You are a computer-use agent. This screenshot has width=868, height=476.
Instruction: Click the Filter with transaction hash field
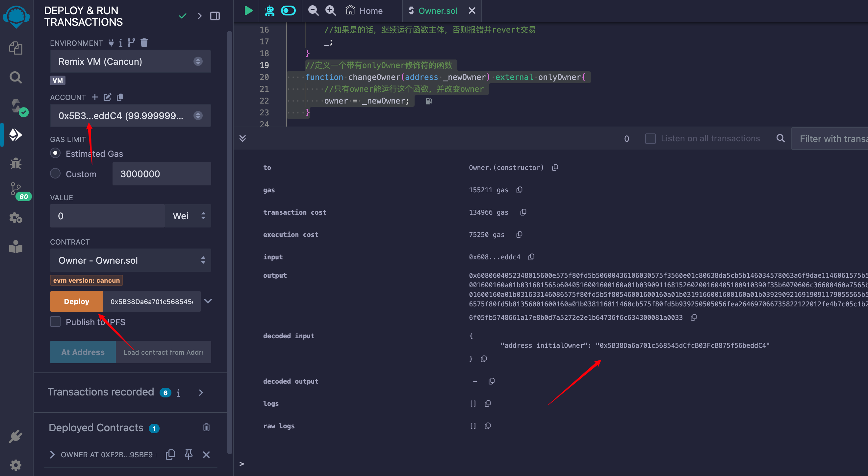[830, 138]
